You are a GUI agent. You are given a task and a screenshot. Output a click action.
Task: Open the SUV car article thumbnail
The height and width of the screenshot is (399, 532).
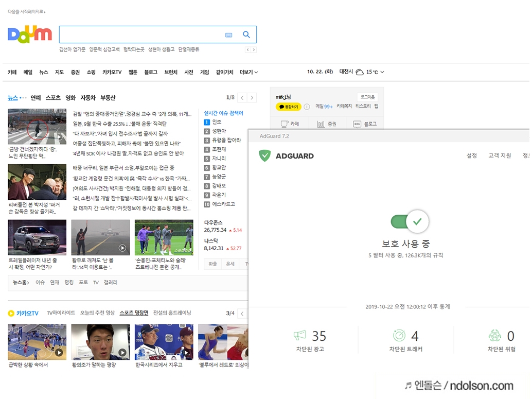[x=37, y=237]
